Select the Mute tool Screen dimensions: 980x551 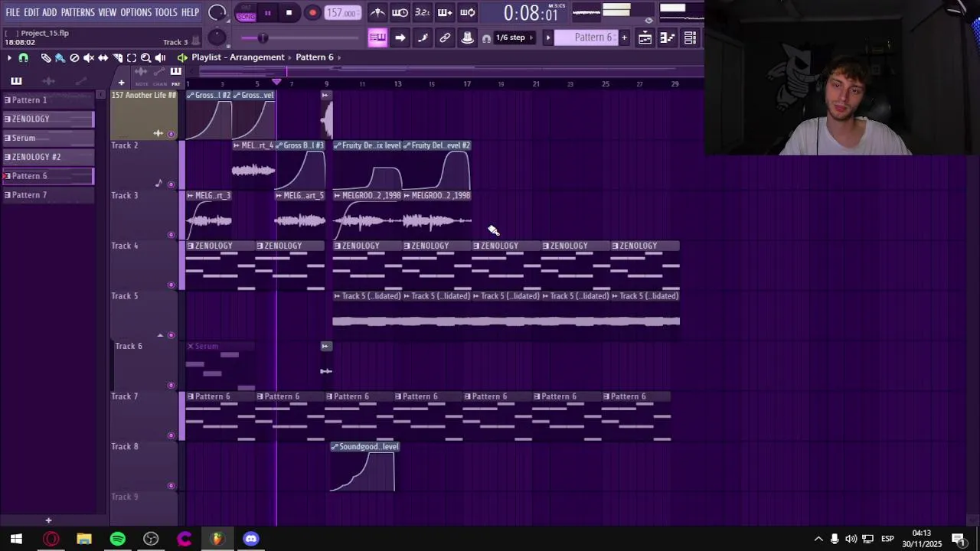click(89, 57)
